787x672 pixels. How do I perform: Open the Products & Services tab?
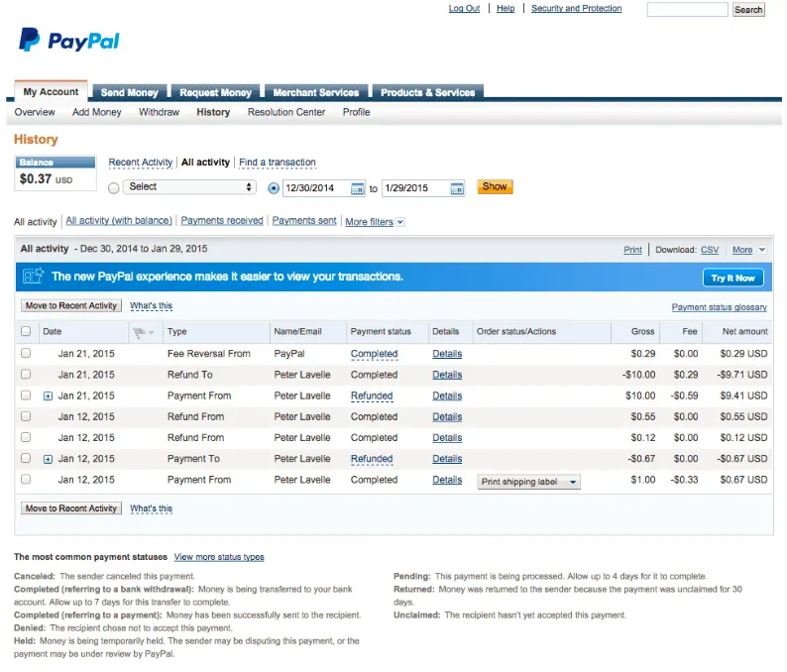click(x=427, y=92)
